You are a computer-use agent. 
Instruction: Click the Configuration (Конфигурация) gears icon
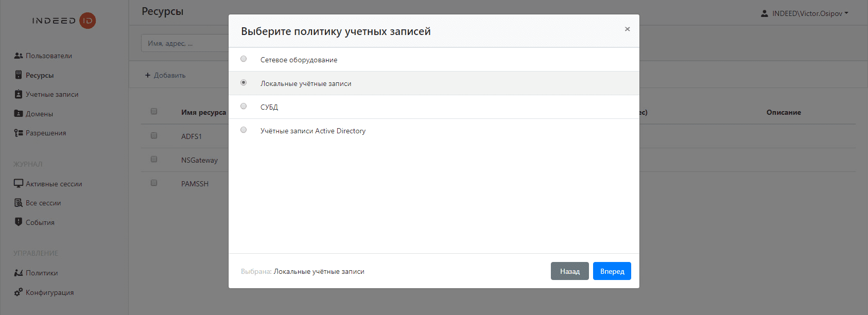click(19, 292)
